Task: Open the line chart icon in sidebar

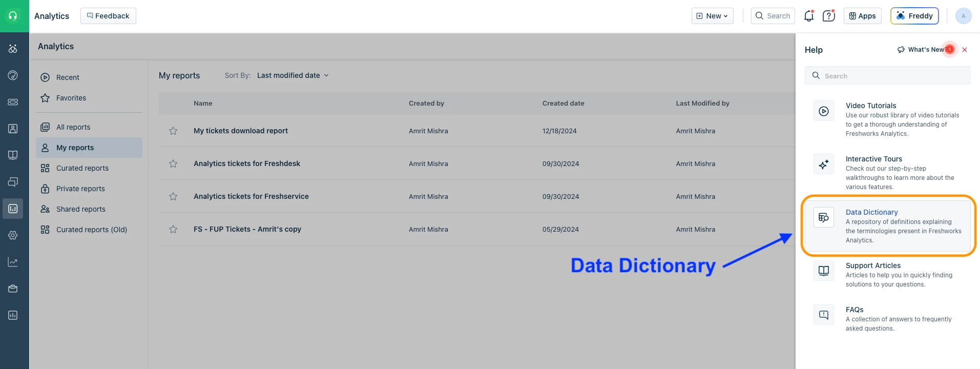Action: pyautogui.click(x=13, y=262)
